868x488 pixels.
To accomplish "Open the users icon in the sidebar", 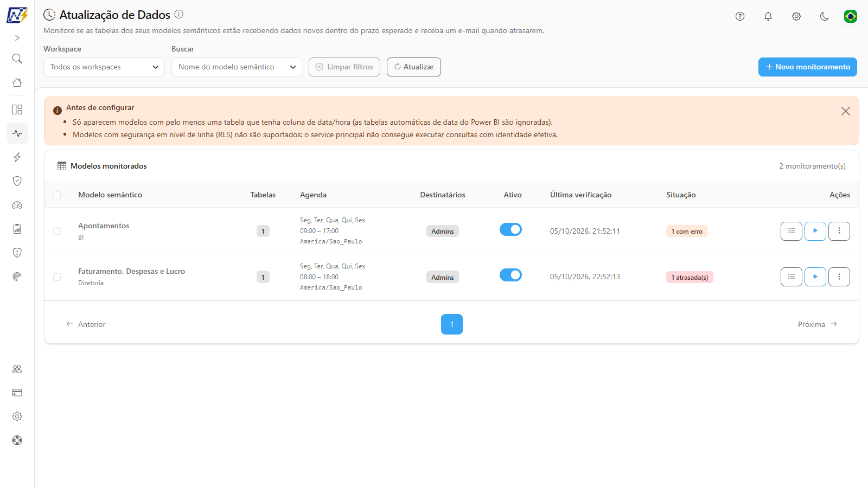I will [17, 369].
